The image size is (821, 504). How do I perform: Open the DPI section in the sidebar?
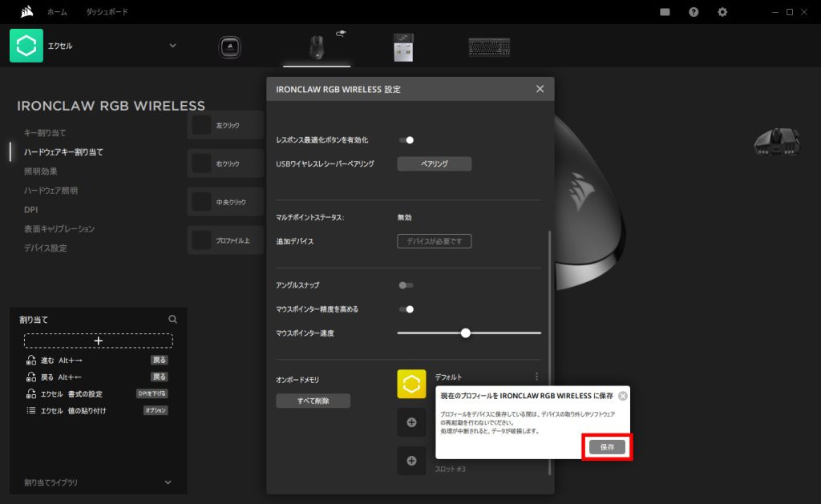tap(31, 210)
